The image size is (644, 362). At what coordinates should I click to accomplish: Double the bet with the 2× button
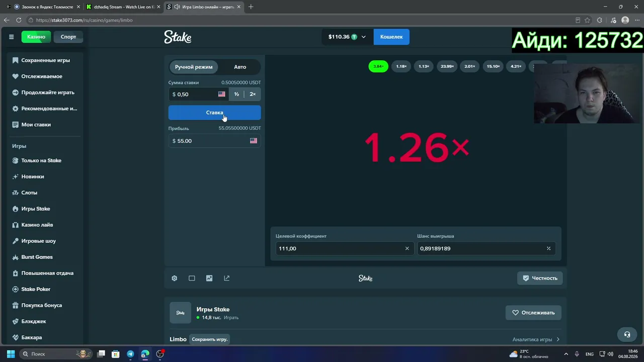(253, 94)
